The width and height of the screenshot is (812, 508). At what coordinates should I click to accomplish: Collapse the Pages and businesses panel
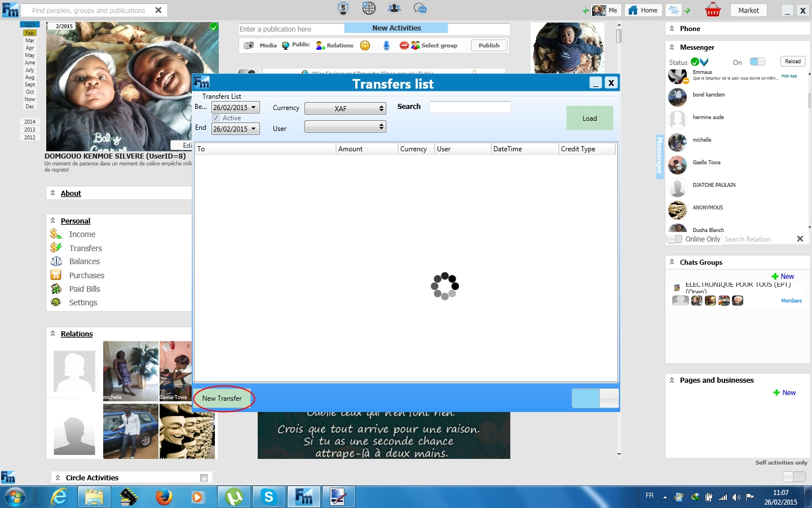click(672, 380)
